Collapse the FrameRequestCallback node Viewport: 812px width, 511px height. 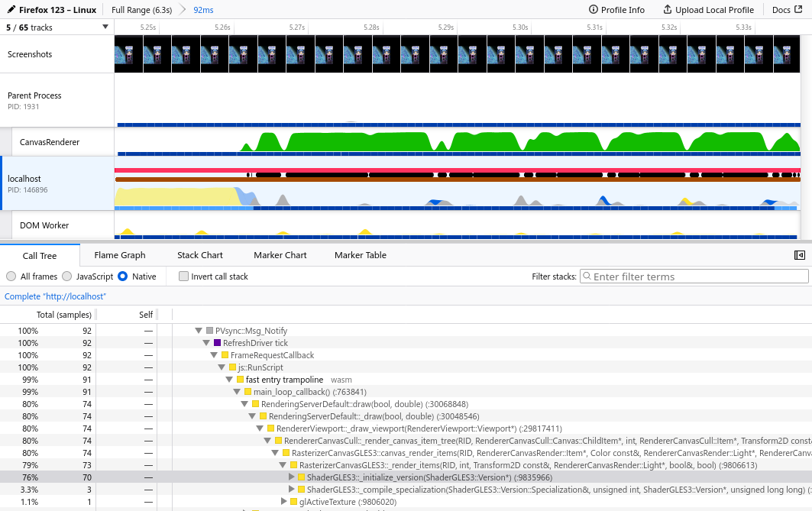coord(214,355)
